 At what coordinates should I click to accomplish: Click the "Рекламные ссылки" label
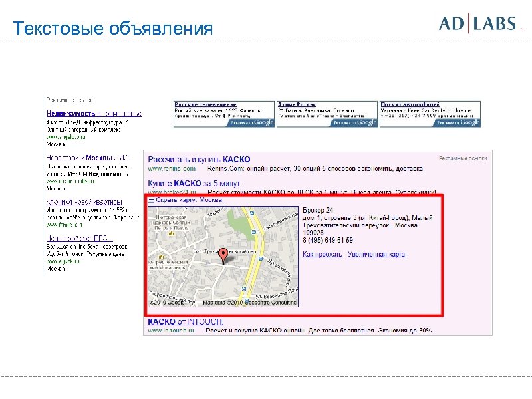click(463, 158)
